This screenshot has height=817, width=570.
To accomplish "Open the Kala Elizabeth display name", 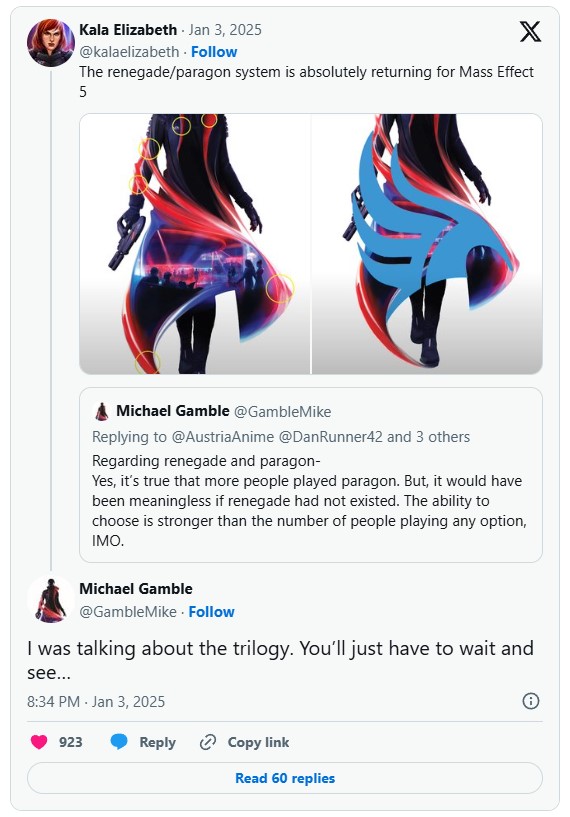I will 128,30.
